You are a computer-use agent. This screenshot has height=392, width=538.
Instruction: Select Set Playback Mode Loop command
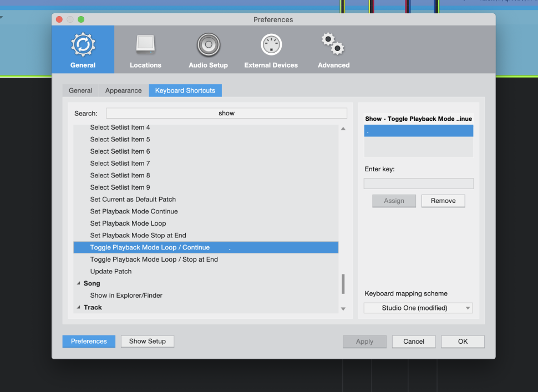[x=128, y=223]
